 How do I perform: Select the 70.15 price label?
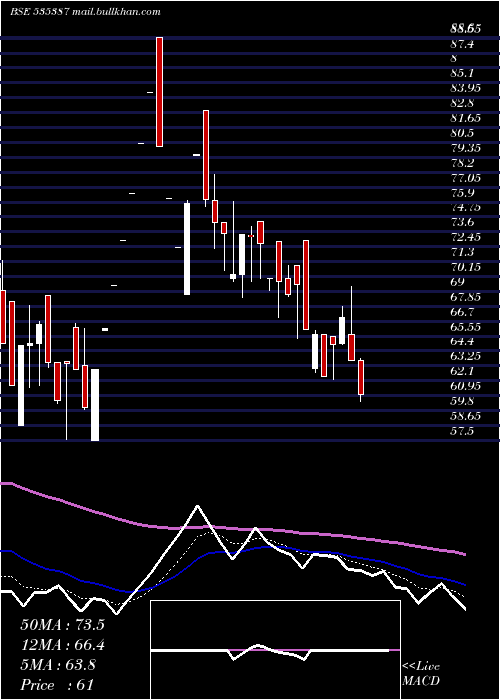(x=466, y=267)
